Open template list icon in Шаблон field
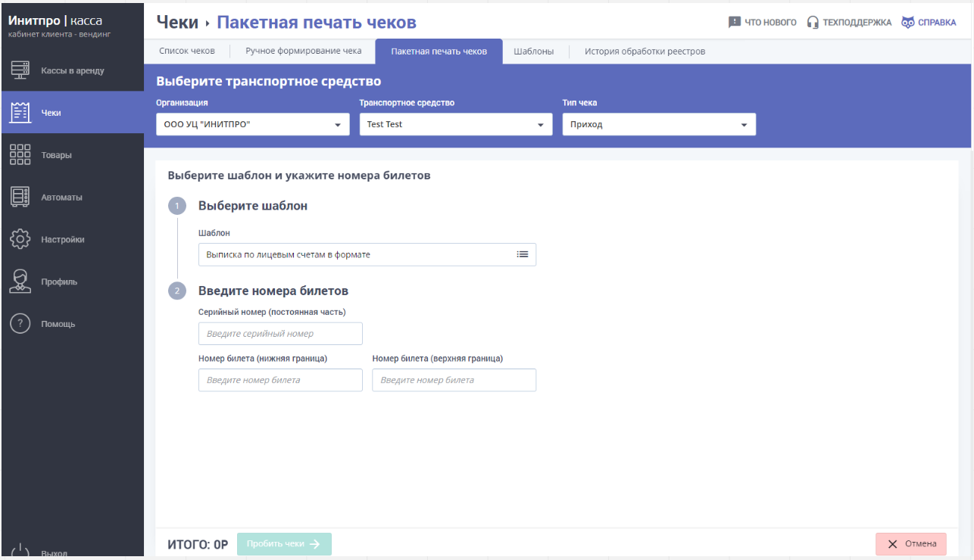 click(x=523, y=254)
